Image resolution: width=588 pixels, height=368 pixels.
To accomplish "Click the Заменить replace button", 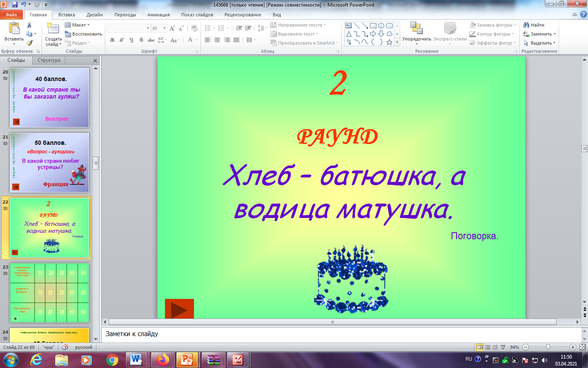I will point(539,34).
